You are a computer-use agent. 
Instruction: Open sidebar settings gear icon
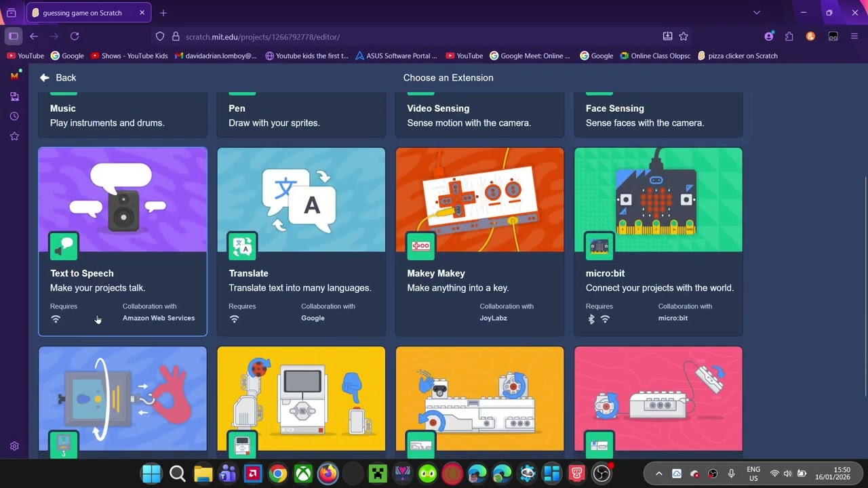click(14, 446)
